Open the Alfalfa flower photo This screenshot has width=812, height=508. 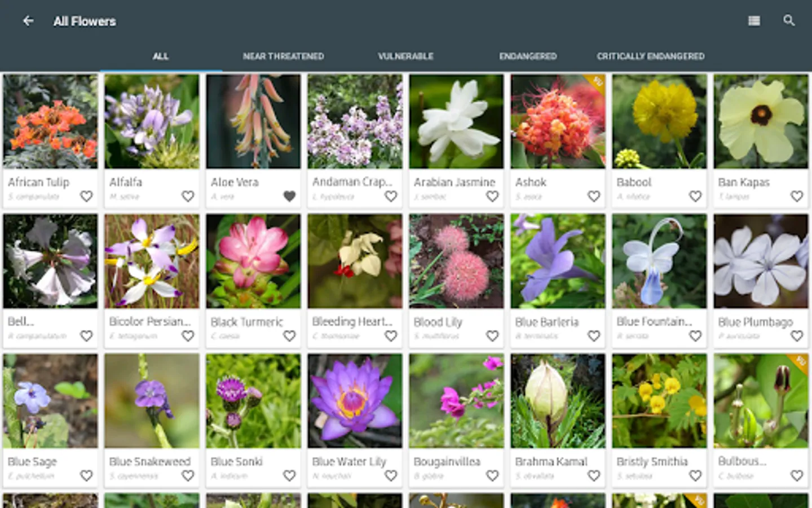pyautogui.click(x=152, y=121)
